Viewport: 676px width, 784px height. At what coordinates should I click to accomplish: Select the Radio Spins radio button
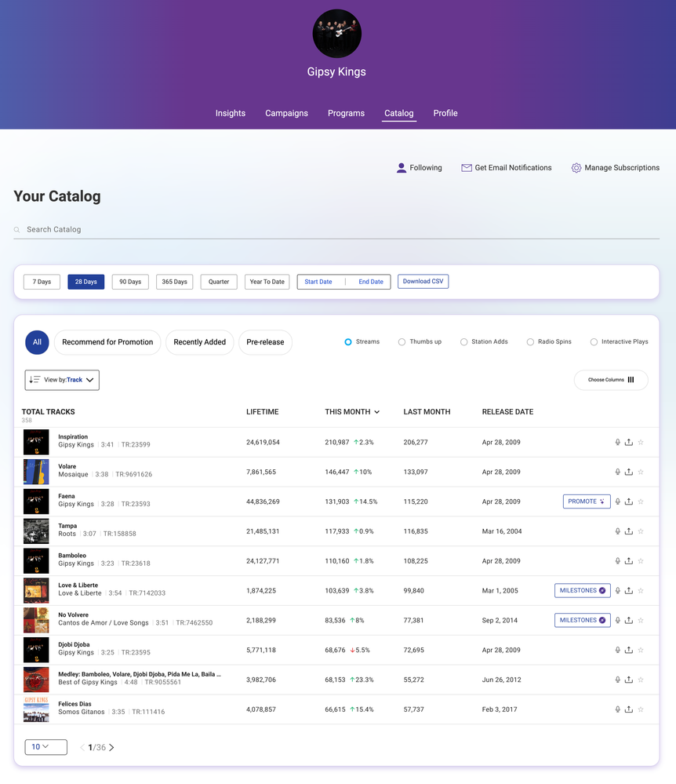coord(530,342)
